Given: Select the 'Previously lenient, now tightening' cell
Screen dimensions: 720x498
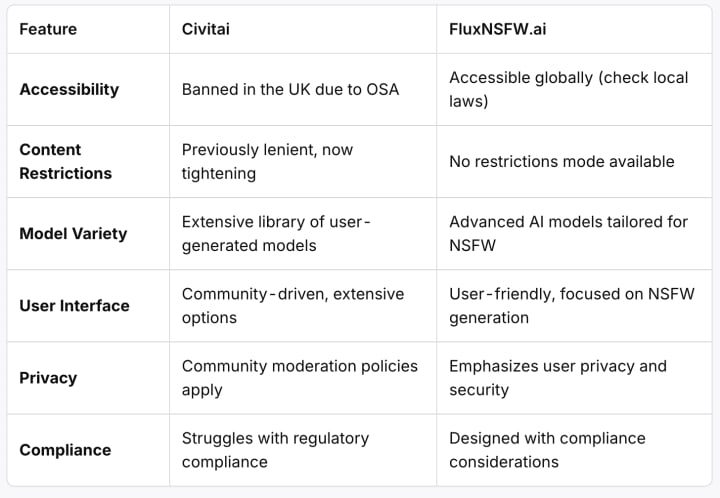Looking at the screenshot, I should click(267, 161).
